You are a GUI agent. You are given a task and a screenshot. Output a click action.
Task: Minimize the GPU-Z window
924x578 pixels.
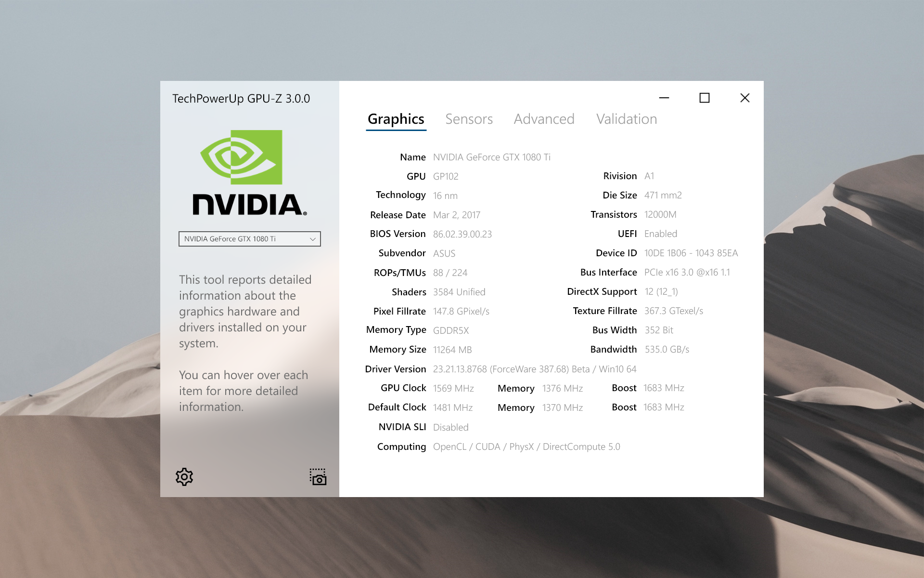664,98
